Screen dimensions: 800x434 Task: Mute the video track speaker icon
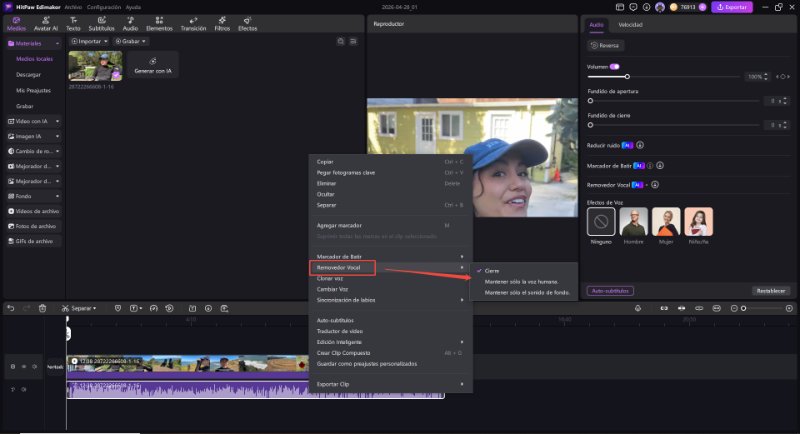(35, 367)
